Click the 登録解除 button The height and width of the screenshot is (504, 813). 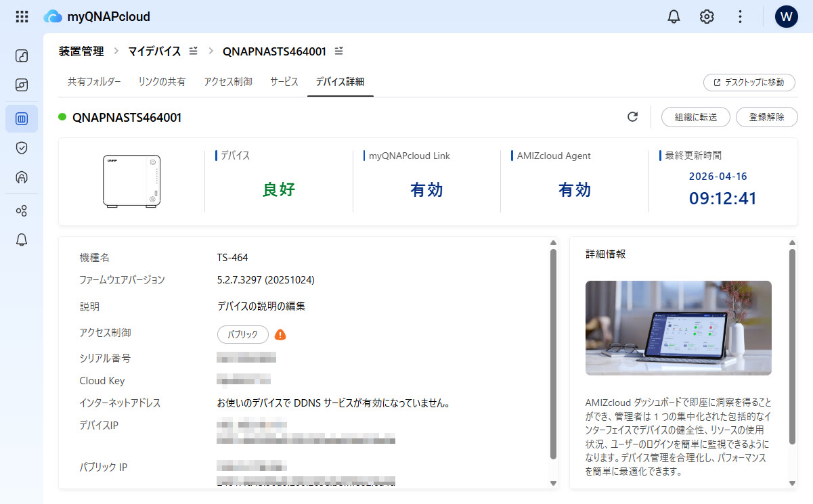766,117
